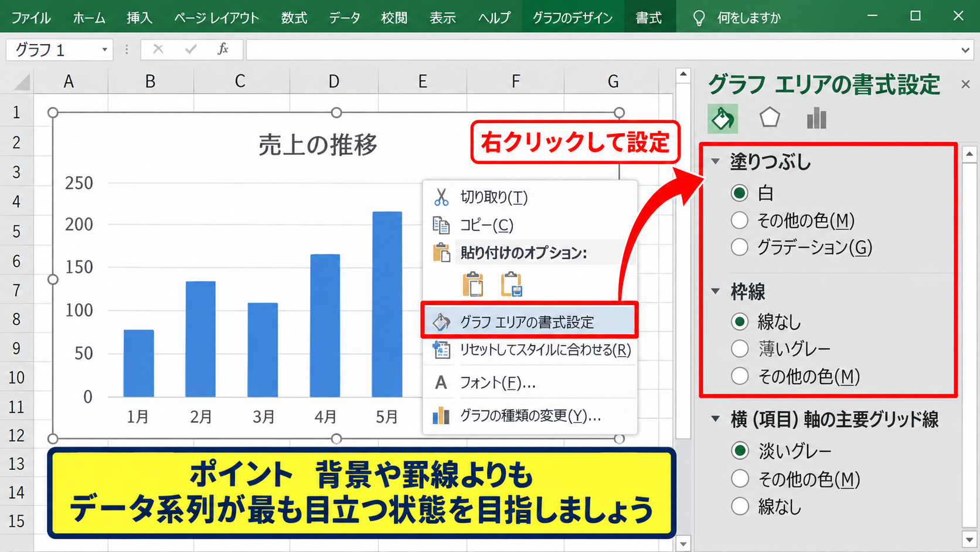980x552 pixels.
Task: Collapse the 塗りつぶし section
Action: pos(715,161)
